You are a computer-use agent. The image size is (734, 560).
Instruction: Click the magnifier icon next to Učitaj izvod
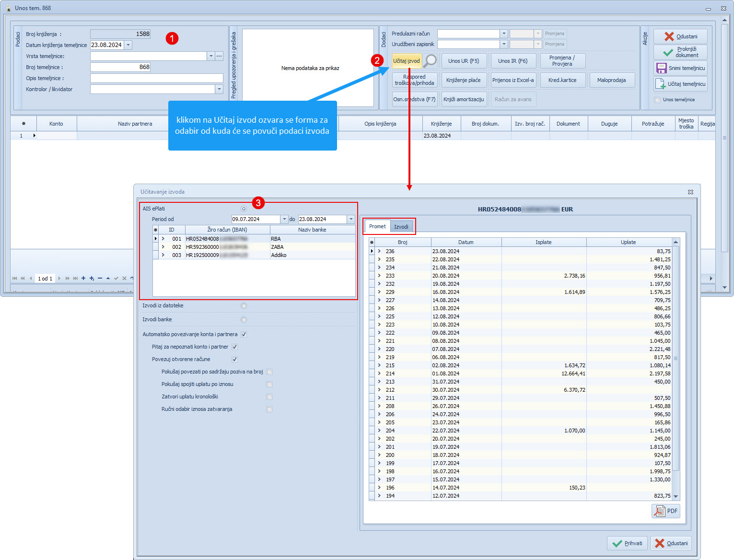coord(431,61)
